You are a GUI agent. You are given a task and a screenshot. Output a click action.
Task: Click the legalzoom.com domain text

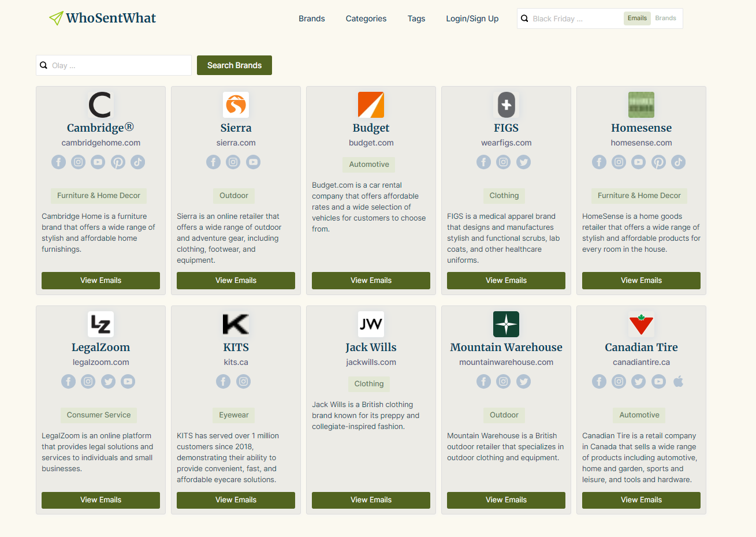(100, 362)
